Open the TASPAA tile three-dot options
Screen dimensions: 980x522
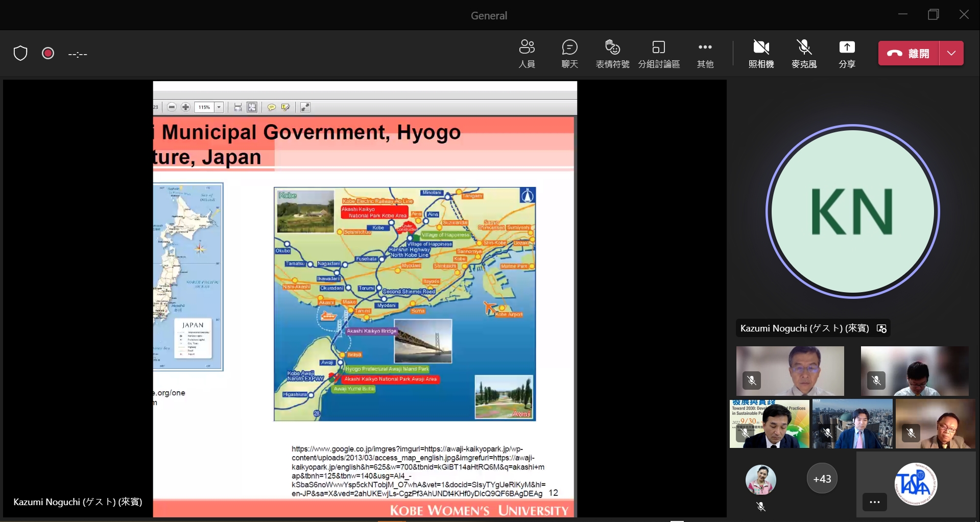tap(874, 502)
